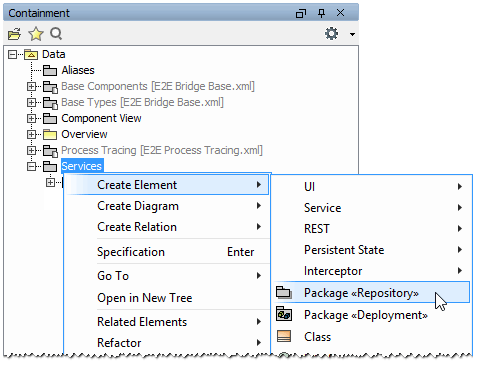Click the Package Repository folder icon
This screenshot has height=367, width=477.
(284, 292)
